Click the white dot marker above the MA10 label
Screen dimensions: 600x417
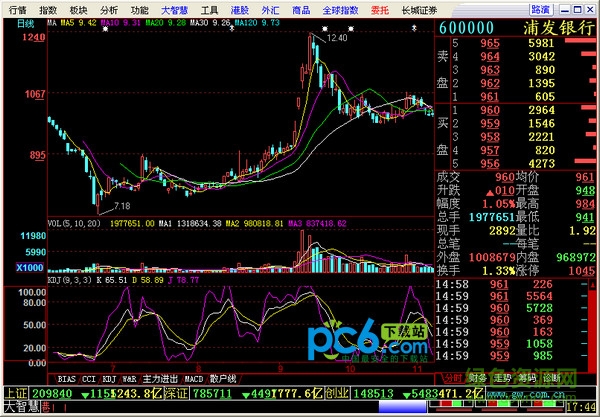(x=105, y=29)
